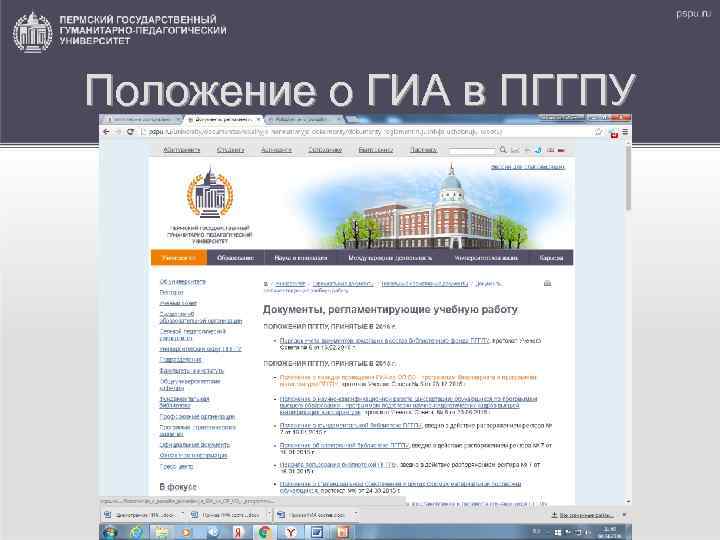Open Официальные документы sidebar link

(195, 445)
